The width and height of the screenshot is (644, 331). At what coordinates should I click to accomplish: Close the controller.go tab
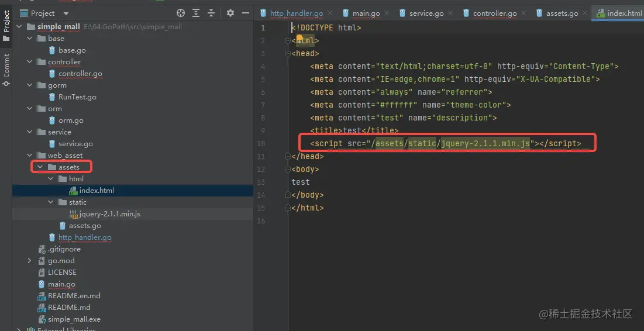click(x=524, y=13)
